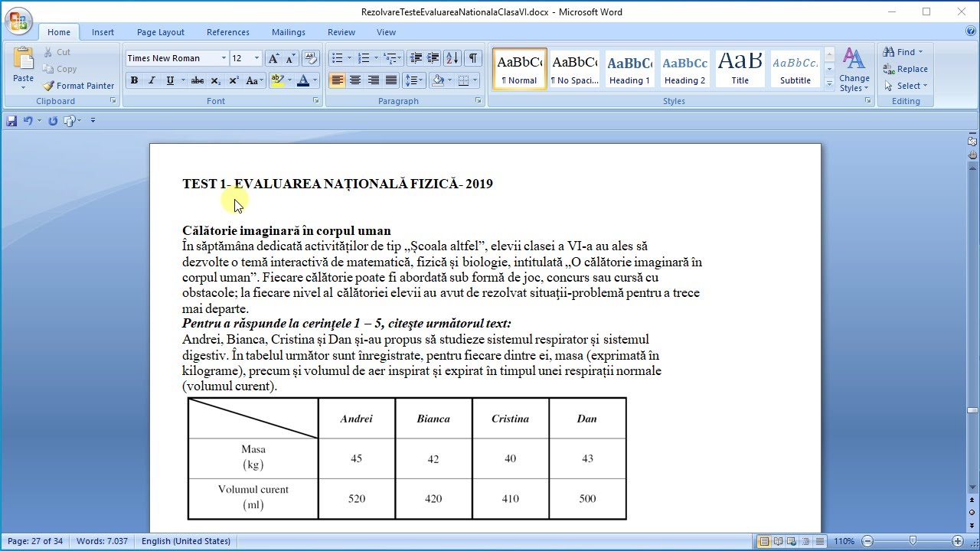Open the font color dropdown arrow
This screenshot has width=980, height=551.
pyautogui.click(x=315, y=80)
